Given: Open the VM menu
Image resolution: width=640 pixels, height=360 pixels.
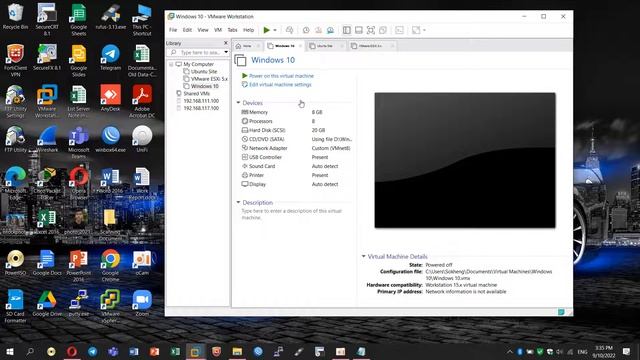Looking at the screenshot, I should pyautogui.click(x=218, y=30).
